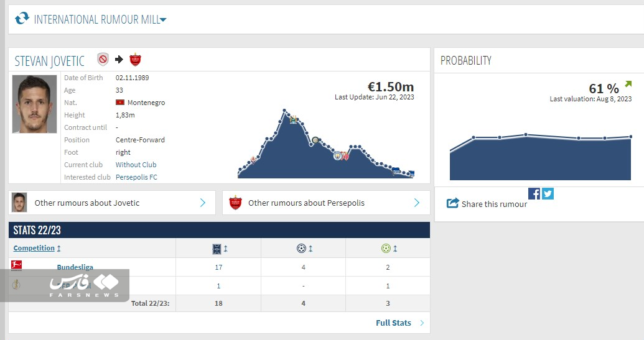The width and height of the screenshot is (644, 340).
Task: Open the Without Club link
Action: (136, 165)
